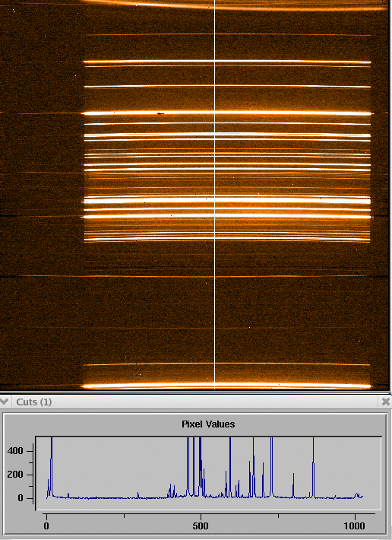Collapse the Cuts (1) panel chevron
Viewport: 392px width, 540px height.
(4, 402)
